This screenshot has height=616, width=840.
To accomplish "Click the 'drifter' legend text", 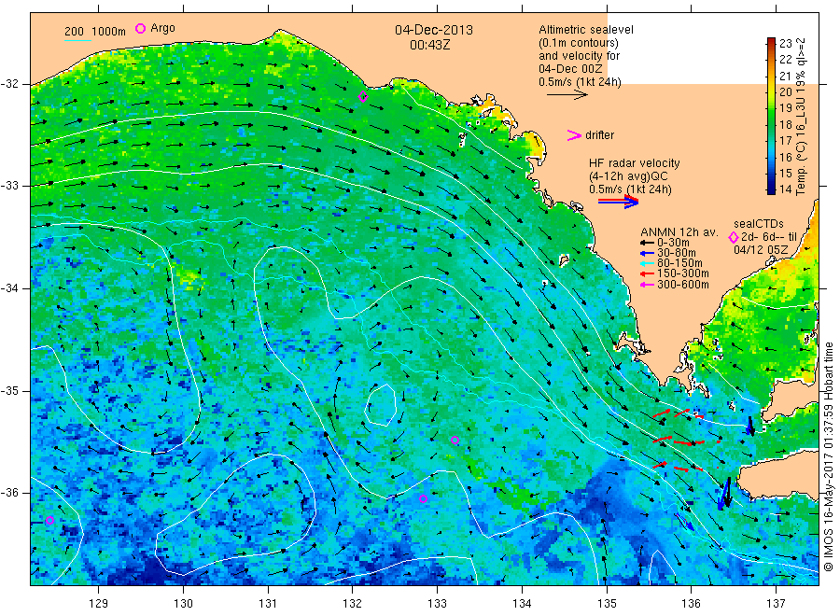I will (x=599, y=135).
